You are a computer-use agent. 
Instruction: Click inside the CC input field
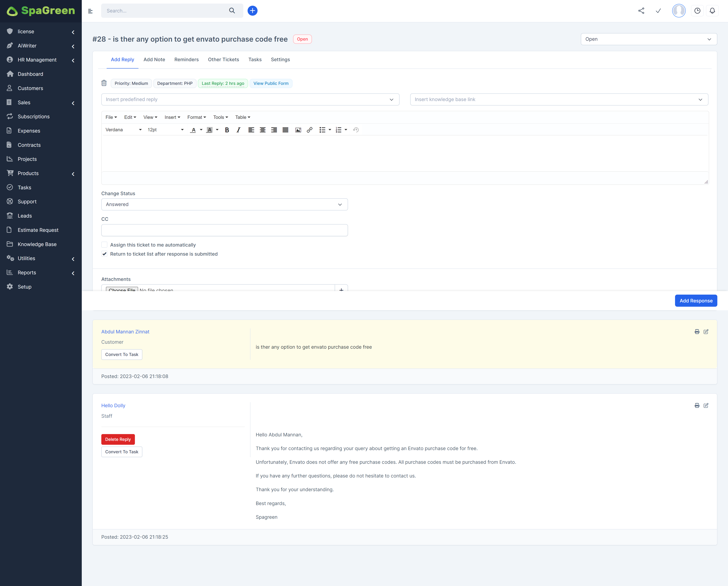224,230
